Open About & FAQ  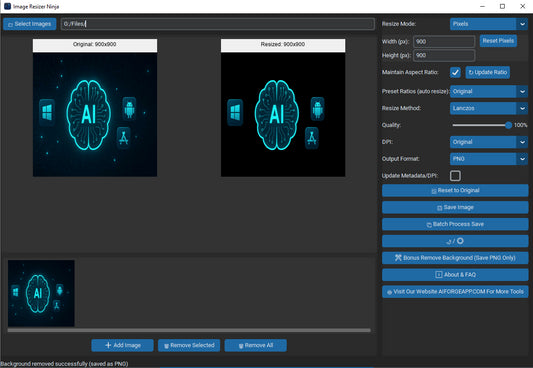click(455, 275)
